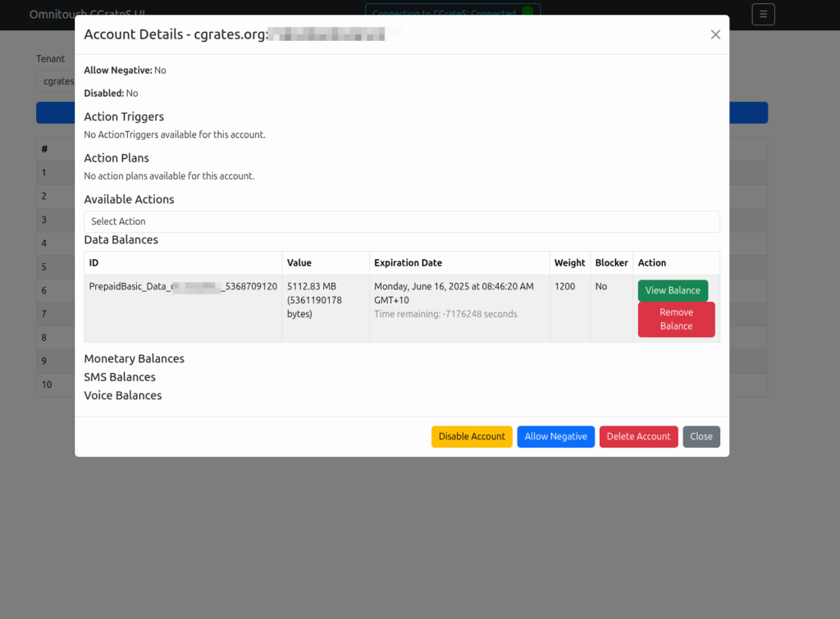Toggle Allow Negative for this account
The image size is (840, 619).
click(555, 436)
